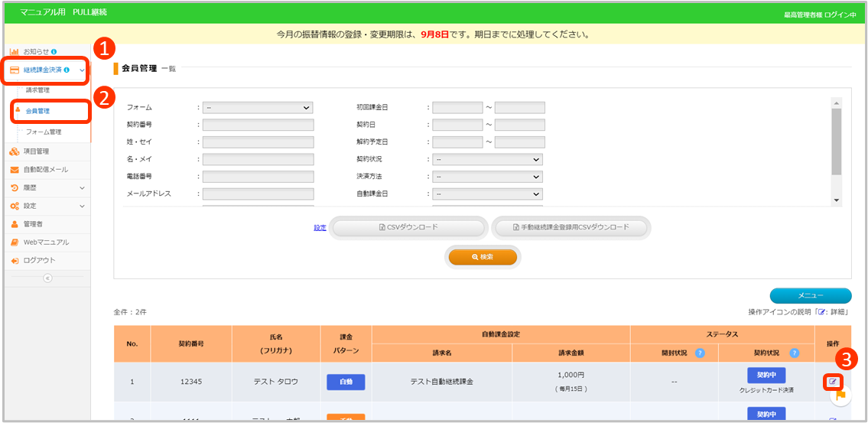Open the フォーム dropdown filter
The height and width of the screenshot is (423, 868).
coord(258,108)
